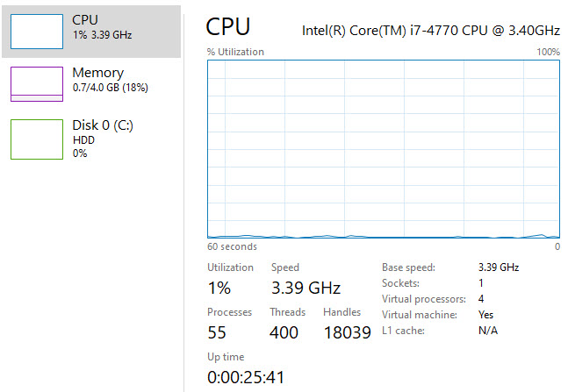Viewport: 568px width, 392px height.
Task: Click the 100% label at graph top-right
Action: pos(548,52)
